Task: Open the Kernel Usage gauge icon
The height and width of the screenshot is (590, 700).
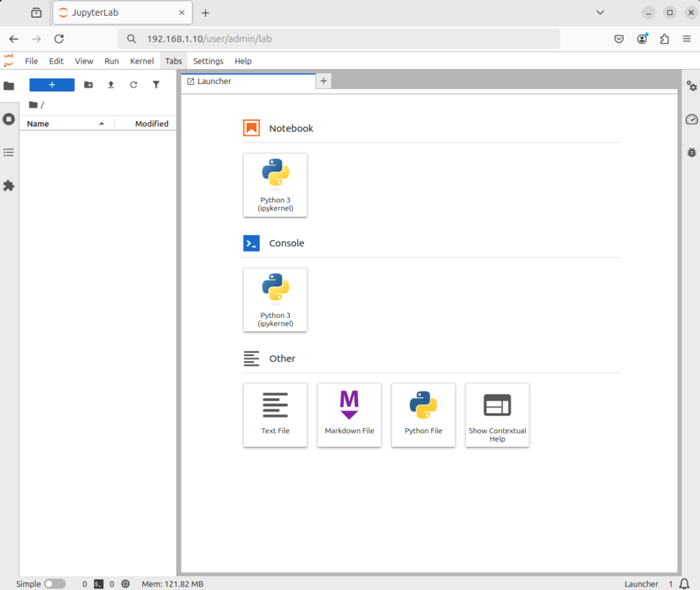Action: [x=691, y=120]
